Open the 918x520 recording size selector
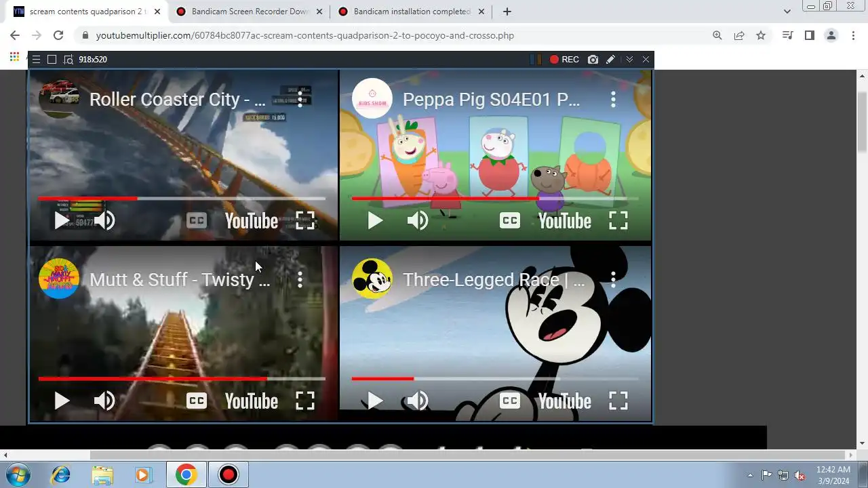The width and height of the screenshot is (868, 488). point(93,60)
